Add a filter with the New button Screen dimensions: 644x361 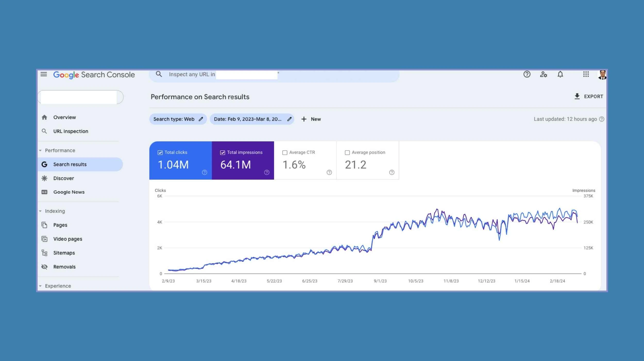(311, 119)
